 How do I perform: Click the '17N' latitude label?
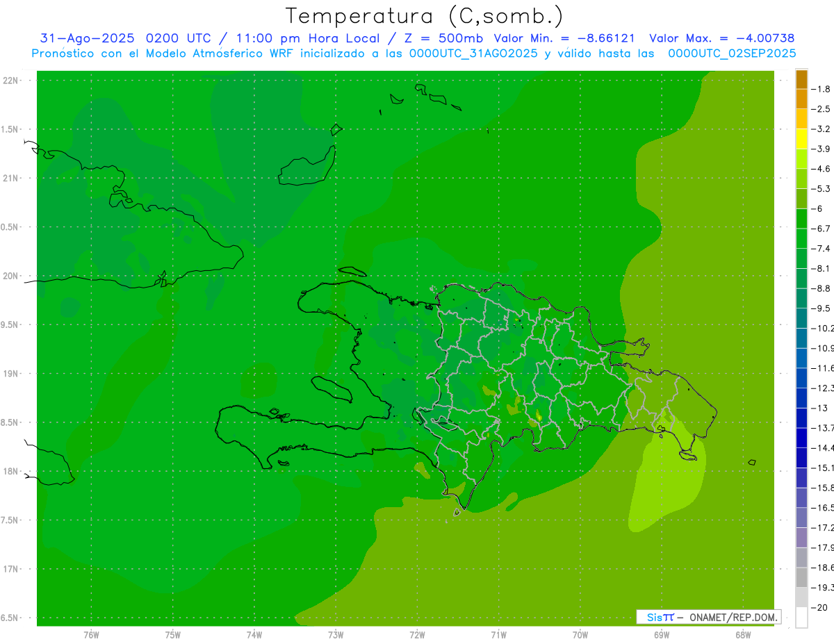coord(11,569)
